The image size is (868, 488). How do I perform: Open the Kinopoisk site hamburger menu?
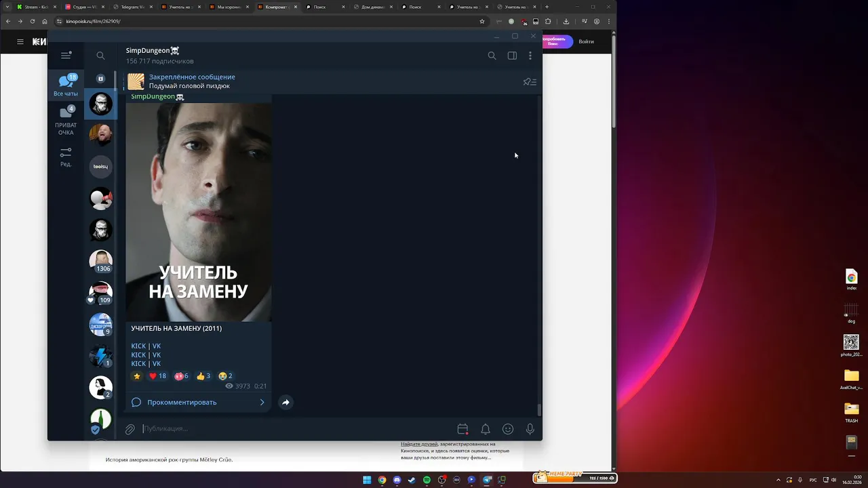pos(20,41)
